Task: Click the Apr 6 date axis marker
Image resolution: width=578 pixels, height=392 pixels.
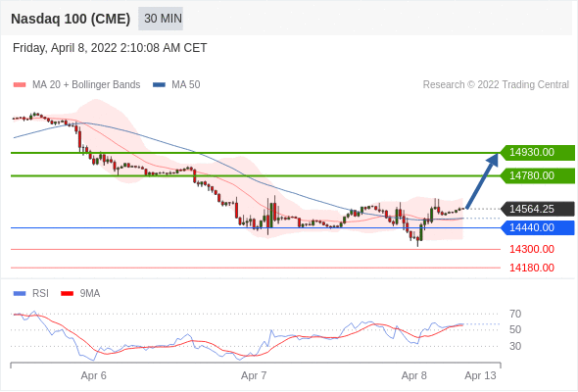Action: [x=94, y=375]
